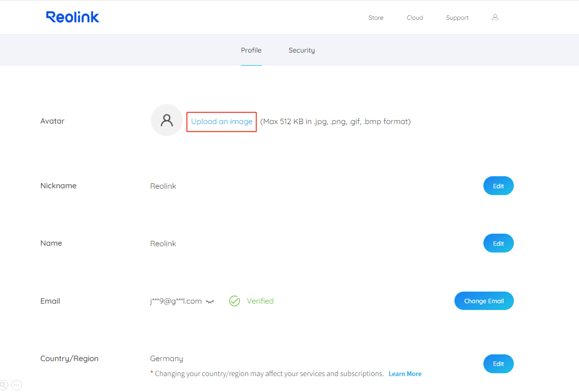The width and height of the screenshot is (579, 392).
Task: Click the masked email address text
Action: coord(176,301)
